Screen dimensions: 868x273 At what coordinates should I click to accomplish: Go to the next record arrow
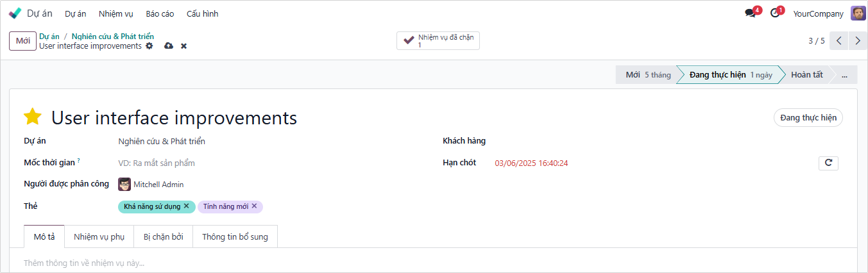[858, 41]
